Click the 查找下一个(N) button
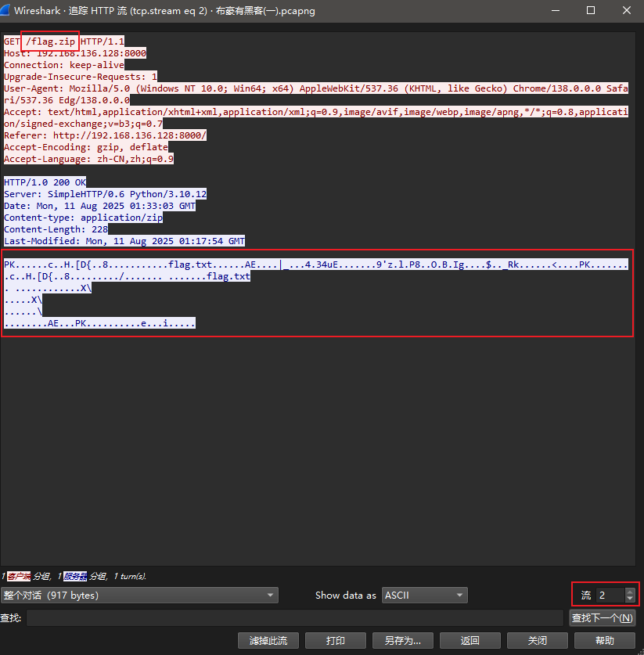644x655 pixels. point(603,617)
